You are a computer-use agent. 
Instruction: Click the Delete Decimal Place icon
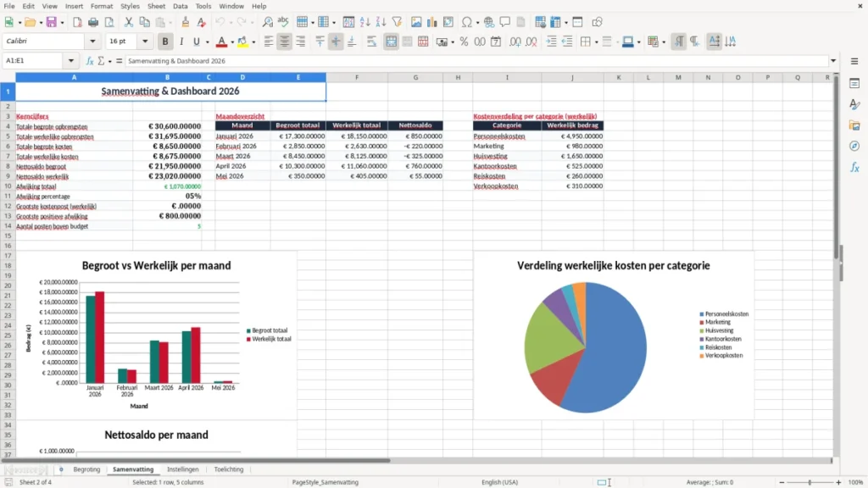click(531, 42)
